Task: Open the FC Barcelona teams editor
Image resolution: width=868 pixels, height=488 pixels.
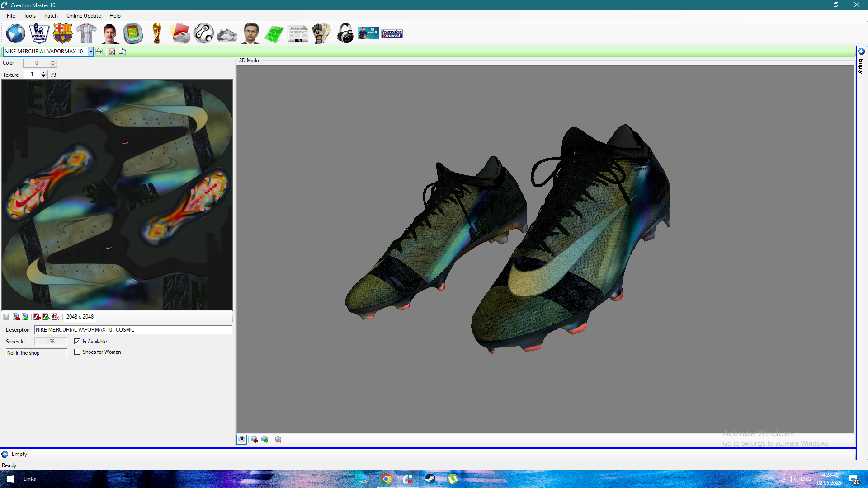Action: pyautogui.click(x=62, y=33)
